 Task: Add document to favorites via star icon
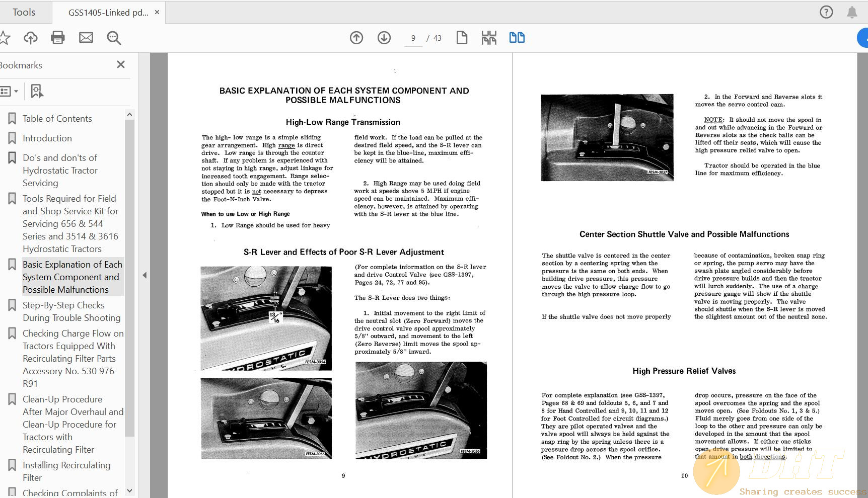[x=6, y=37]
